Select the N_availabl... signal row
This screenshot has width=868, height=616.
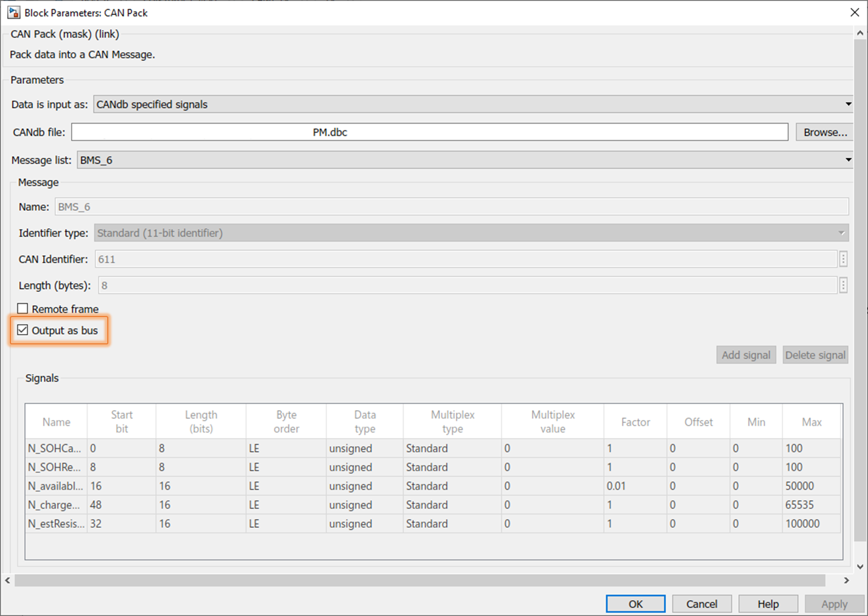(433, 486)
